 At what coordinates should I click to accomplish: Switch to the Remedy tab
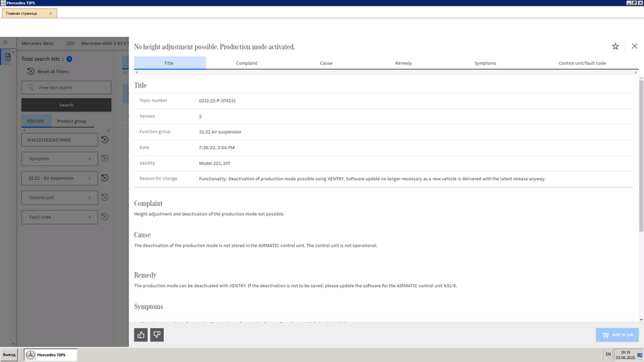pyautogui.click(x=403, y=63)
